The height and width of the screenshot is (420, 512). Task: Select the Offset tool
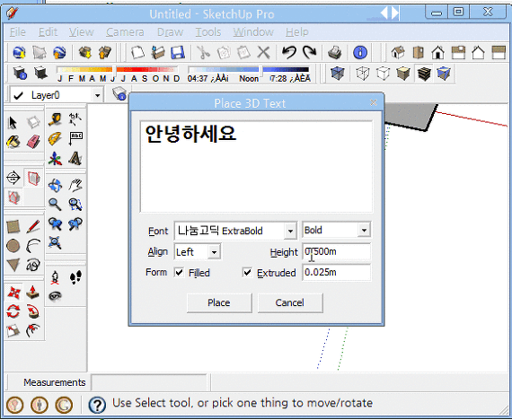coord(33,331)
